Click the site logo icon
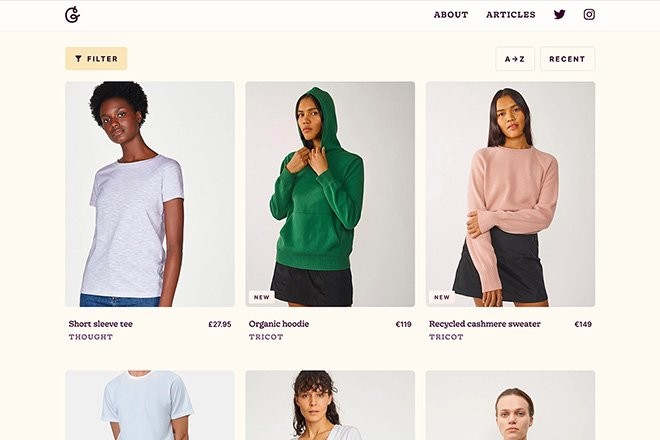Viewport: 660px width, 440px height. click(72, 15)
